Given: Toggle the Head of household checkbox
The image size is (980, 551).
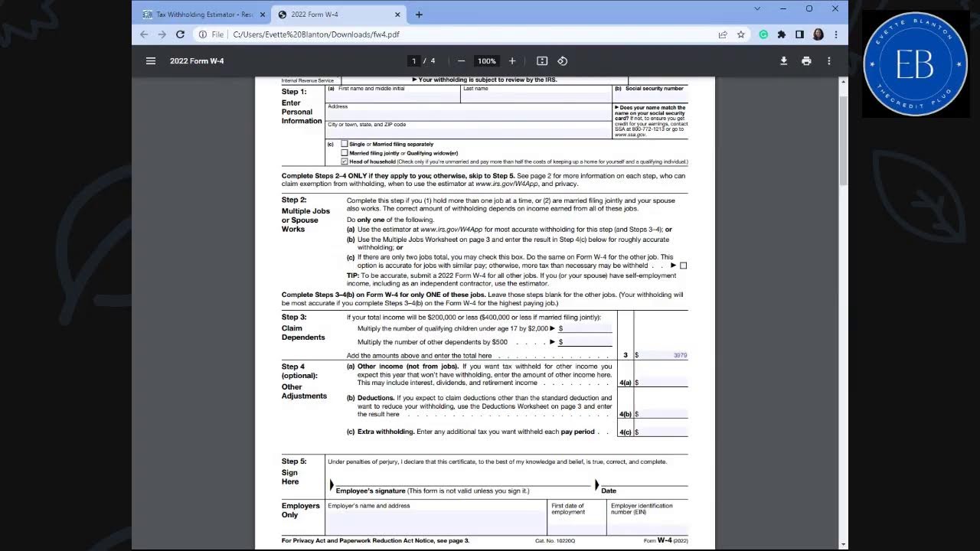Looking at the screenshot, I should 345,161.
